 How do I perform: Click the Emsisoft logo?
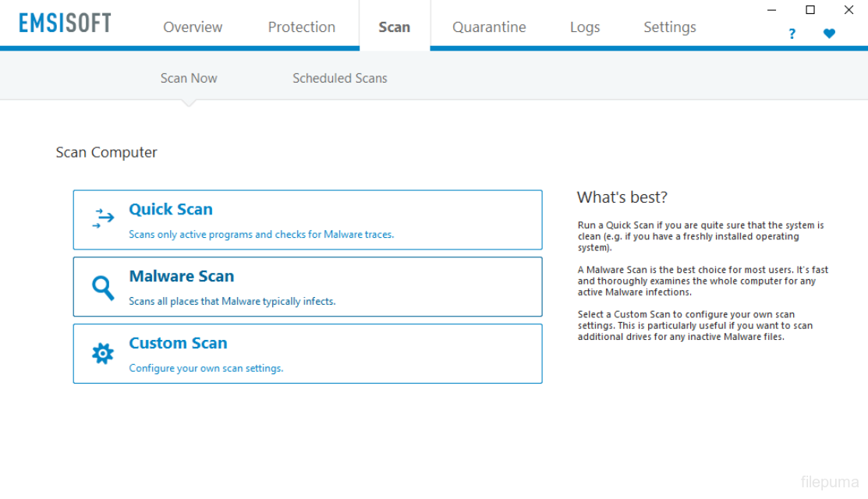(66, 23)
